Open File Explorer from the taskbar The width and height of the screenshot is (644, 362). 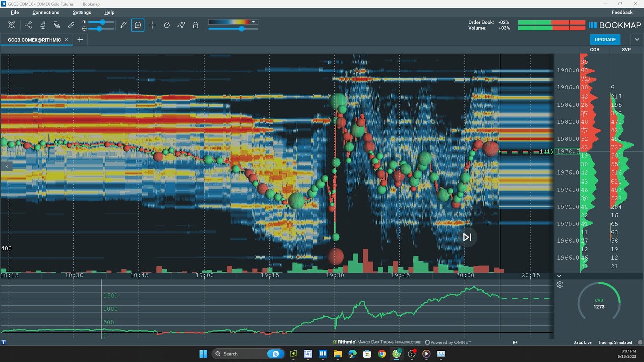tap(338, 354)
